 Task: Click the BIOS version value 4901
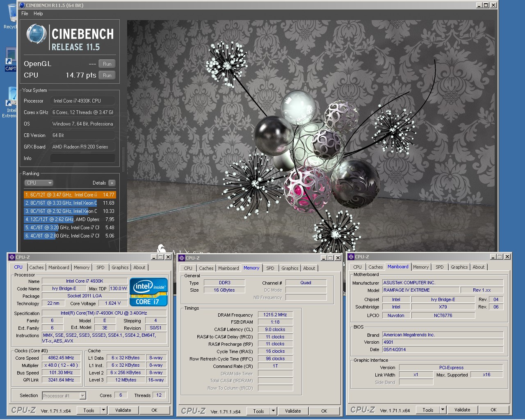[443, 342]
